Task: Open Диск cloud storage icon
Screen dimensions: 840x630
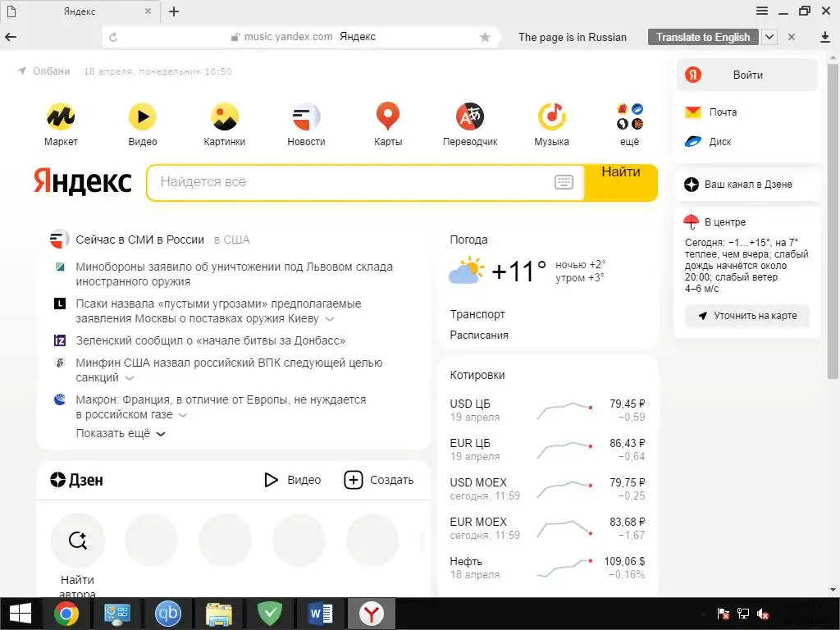Action: point(692,141)
